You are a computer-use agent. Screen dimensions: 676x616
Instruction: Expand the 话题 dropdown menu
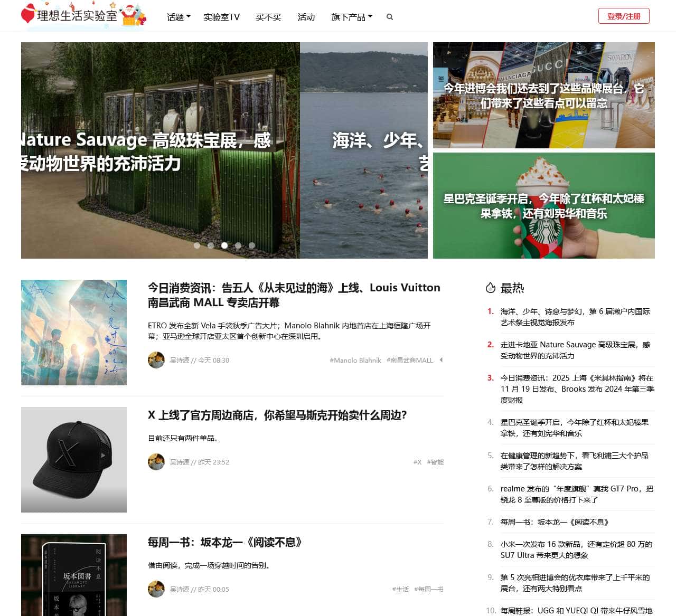[x=179, y=17]
